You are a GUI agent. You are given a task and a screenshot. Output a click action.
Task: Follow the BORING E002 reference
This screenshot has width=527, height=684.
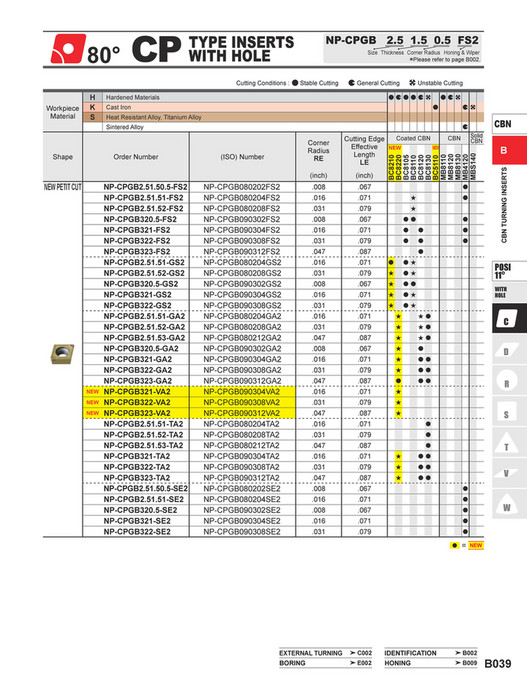pyautogui.click(x=325, y=663)
